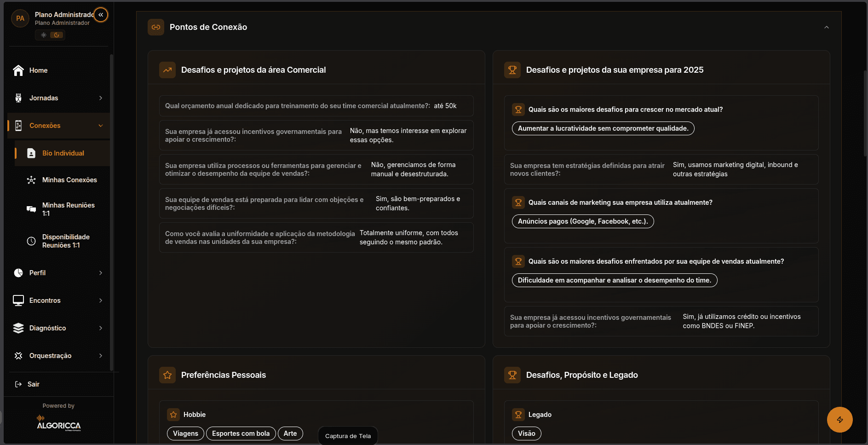This screenshot has width=868, height=445.
Task: Click trophy icon beside canais de marketing question
Action: pos(518,202)
